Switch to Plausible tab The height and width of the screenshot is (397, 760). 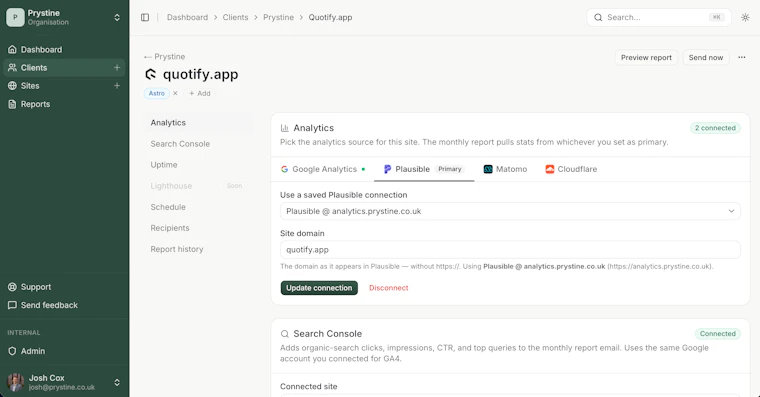(x=424, y=169)
